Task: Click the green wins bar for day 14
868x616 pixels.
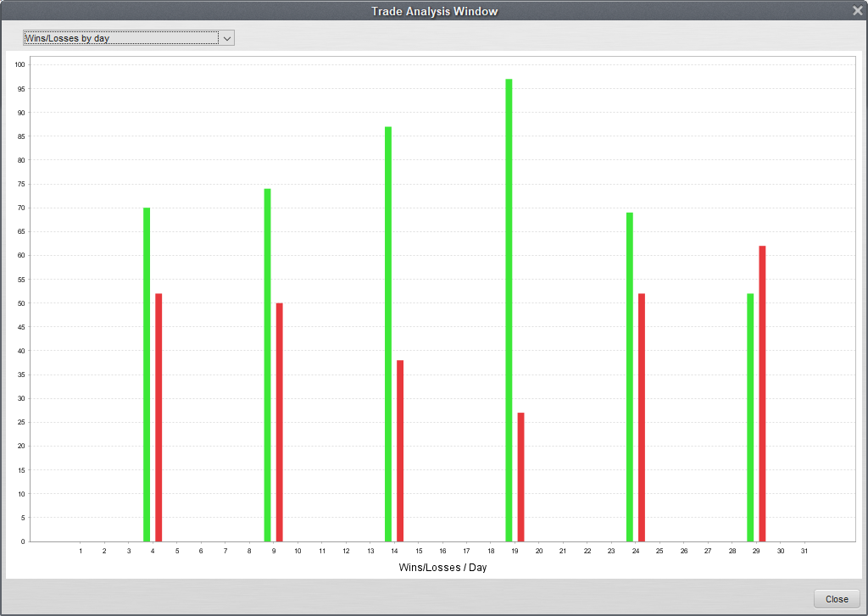Action: point(388,333)
